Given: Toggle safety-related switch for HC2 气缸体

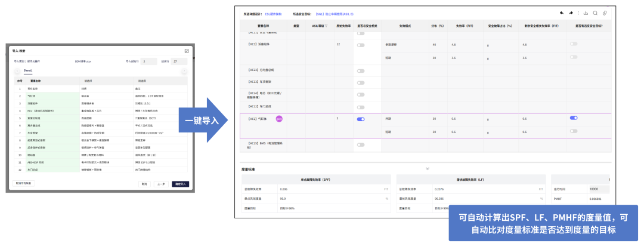Looking at the screenshot, I should pos(361,119).
